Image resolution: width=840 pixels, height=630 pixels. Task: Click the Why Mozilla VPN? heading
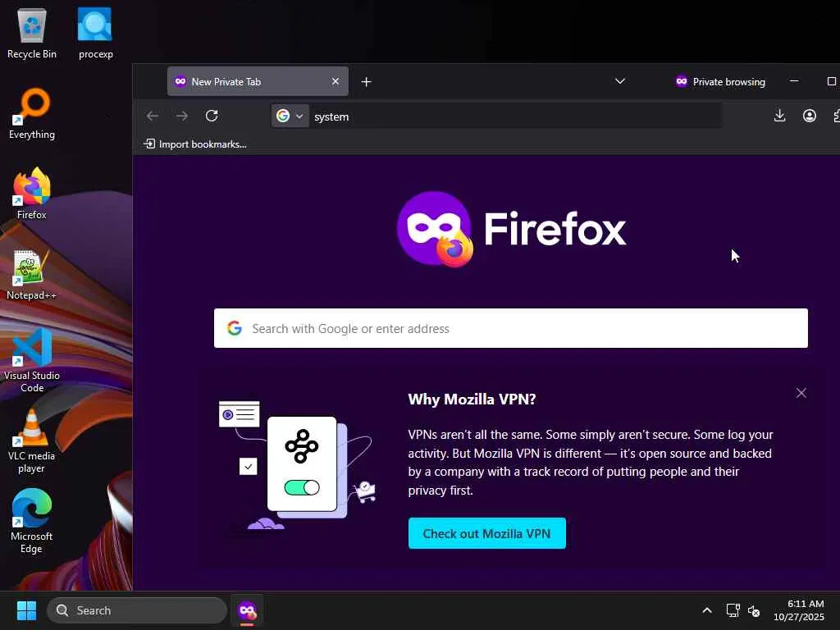tap(472, 399)
